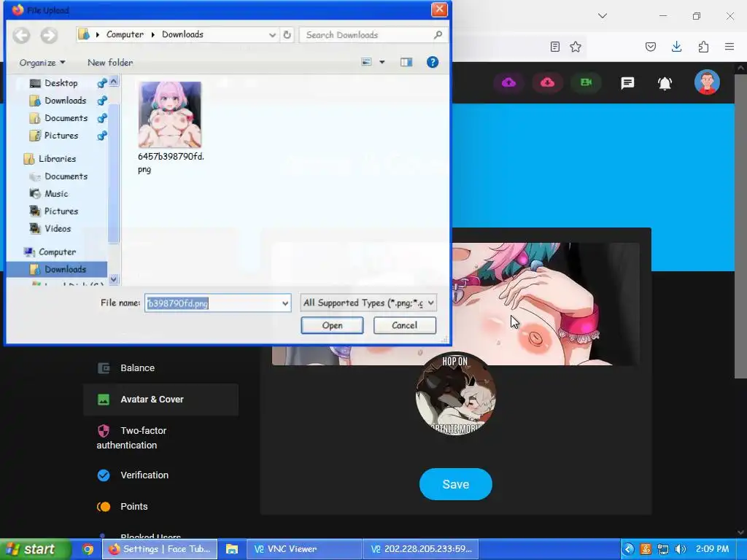The width and height of the screenshot is (747, 560).
Task: Open the Firefox extensions menu
Action: (x=703, y=47)
